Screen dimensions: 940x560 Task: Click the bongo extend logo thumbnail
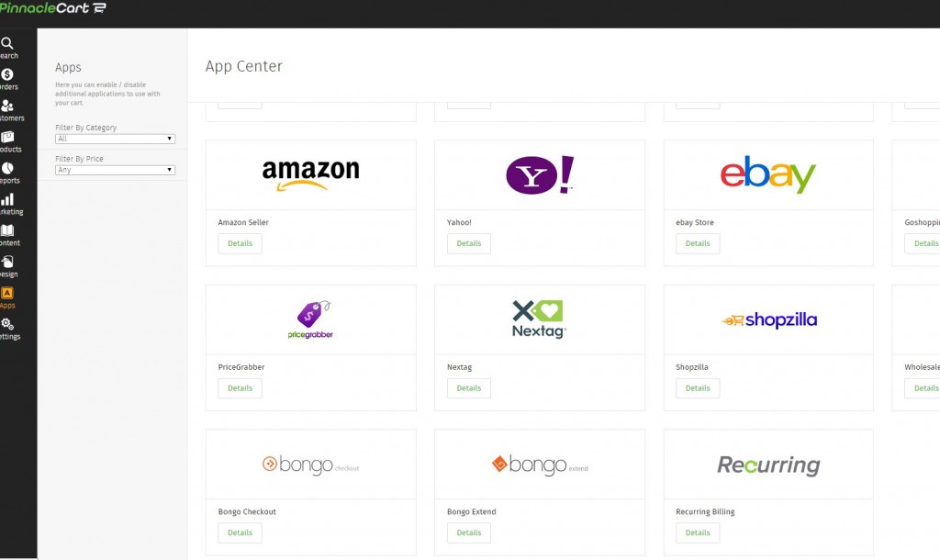pos(540,465)
